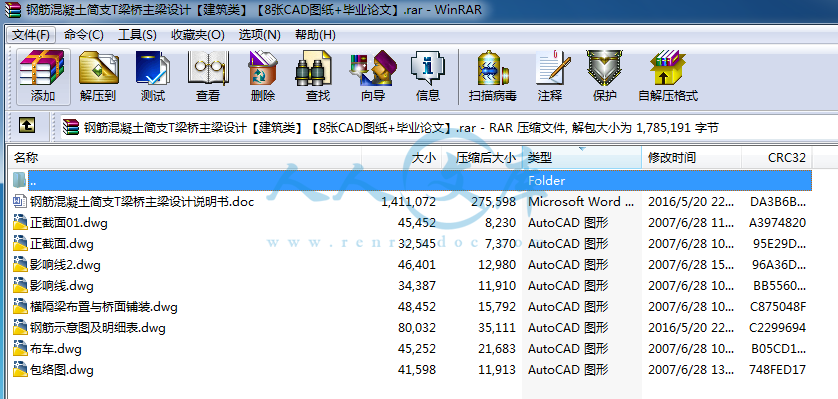Click the packed size value 275,598

tap(494, 201)
